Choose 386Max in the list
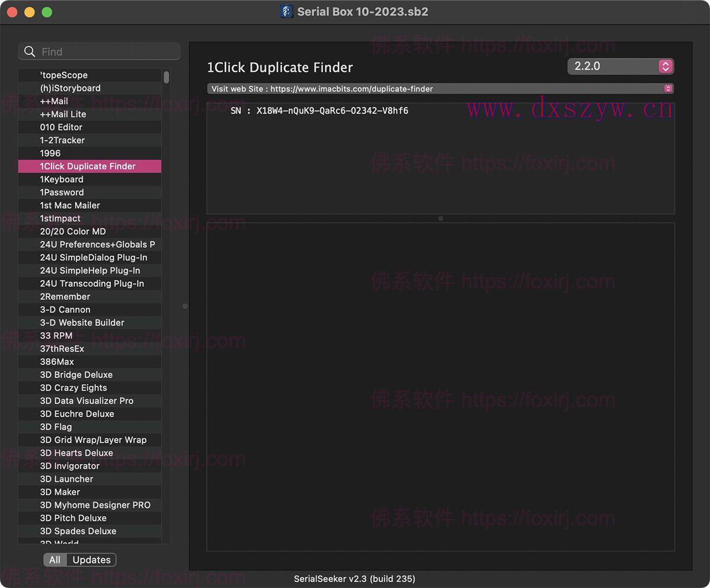Image resolution: width=710 pixels, height=588 pixels. coord(89,361)
